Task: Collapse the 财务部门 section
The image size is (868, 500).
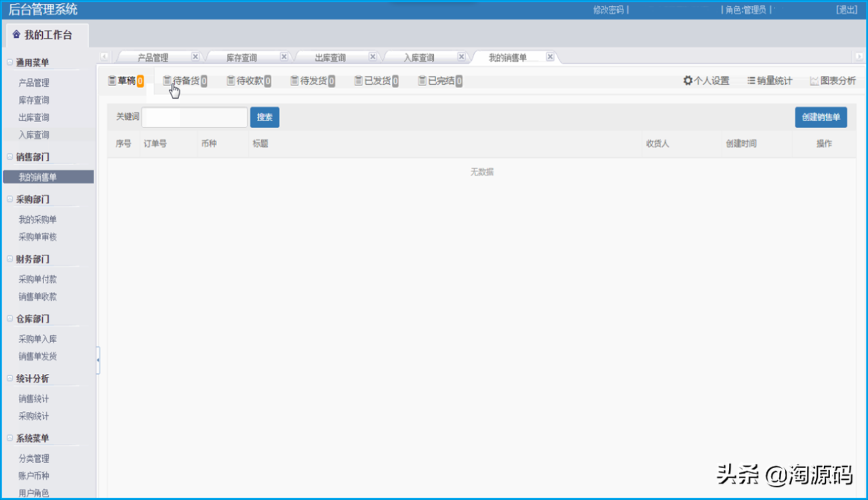Action: click(10, 259)
